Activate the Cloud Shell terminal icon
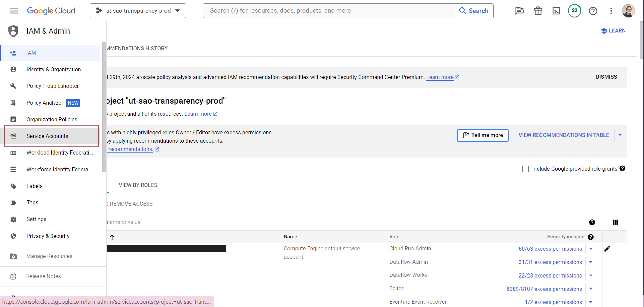 pyautogui.click(x=556, y=11)
